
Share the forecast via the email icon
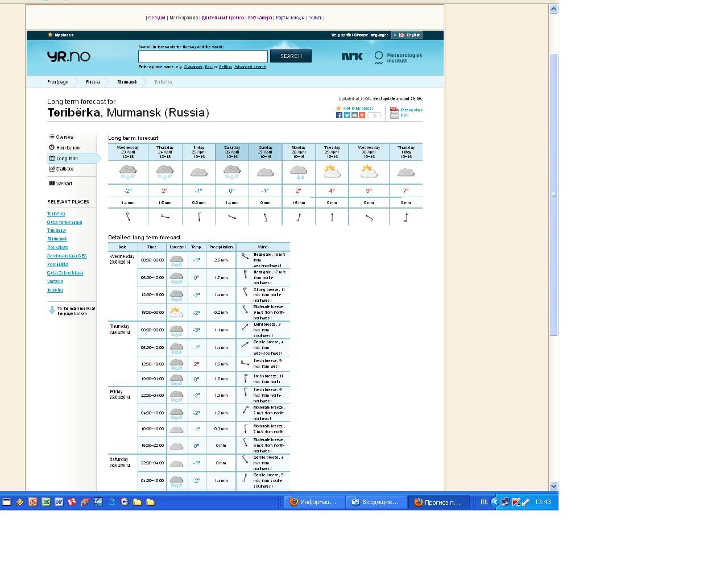354,115
